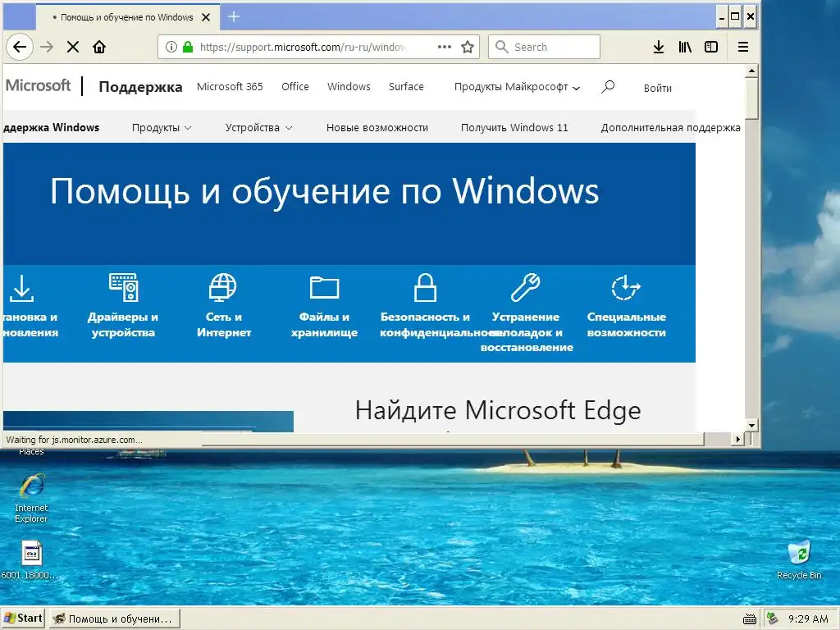The height and width of the screenshot is (630, 840).
Task: Open the 'Сеть и Интернет' globe icon
Action: click(x=223, y=287)
